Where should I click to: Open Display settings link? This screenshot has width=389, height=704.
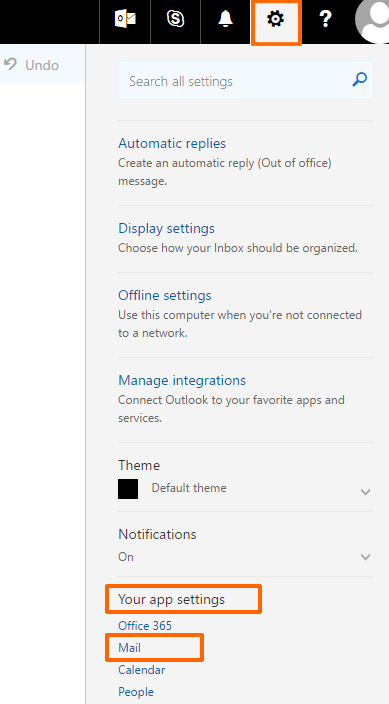166,229
